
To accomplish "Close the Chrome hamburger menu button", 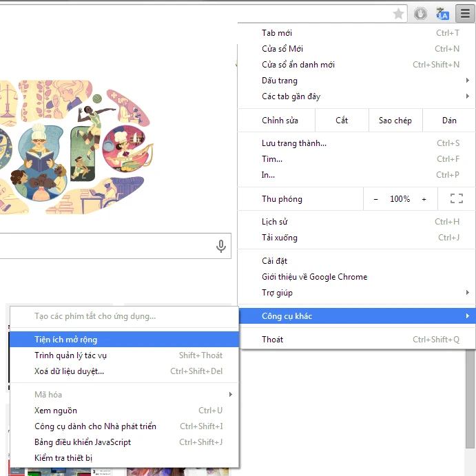I will (x=465, y=14).
